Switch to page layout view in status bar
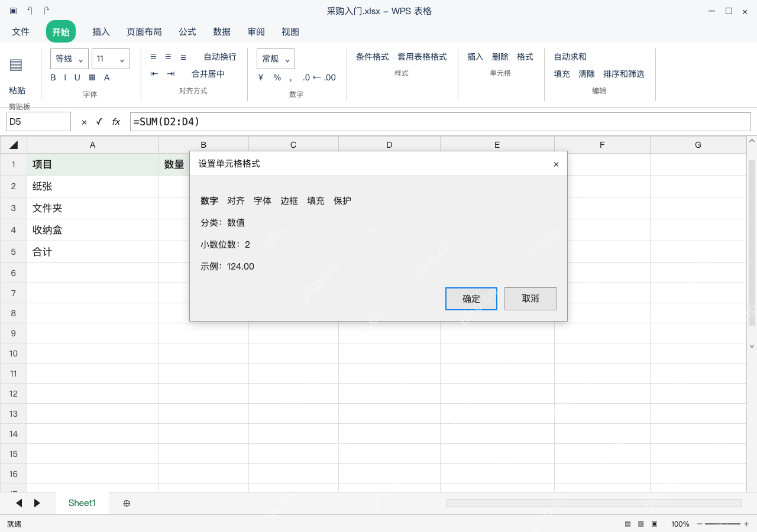The width and height of the screenshot is (757, 532). click(641, 524)
